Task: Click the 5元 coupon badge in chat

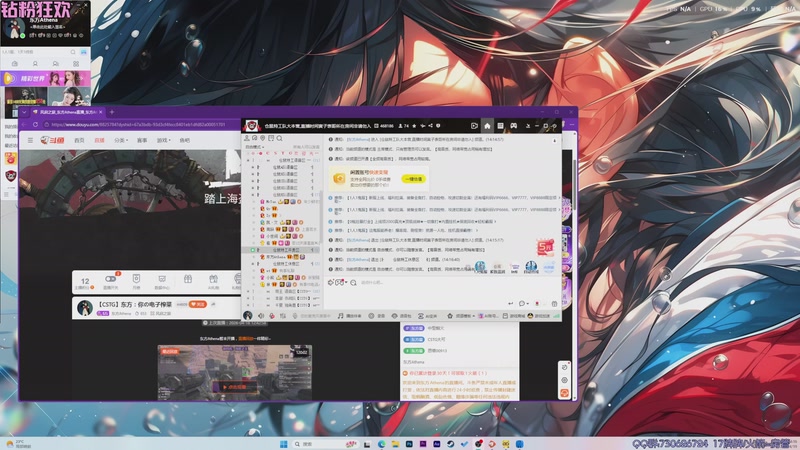Action: 544,247
